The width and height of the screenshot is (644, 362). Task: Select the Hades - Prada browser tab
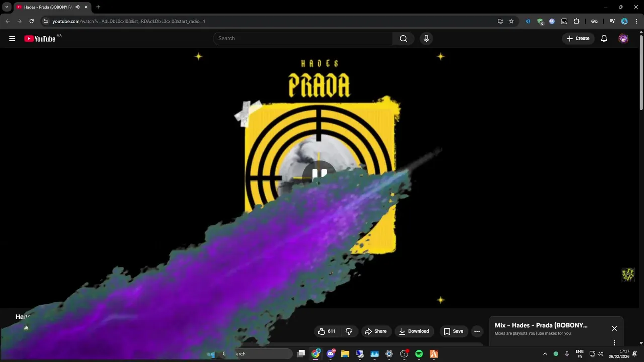click(48, 7)
